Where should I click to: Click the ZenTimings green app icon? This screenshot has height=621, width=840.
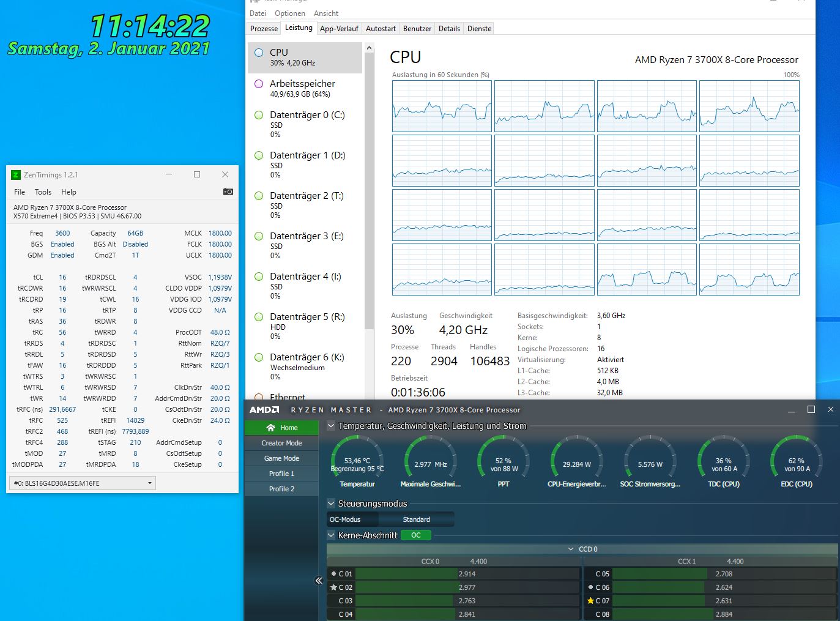(16, 174)
